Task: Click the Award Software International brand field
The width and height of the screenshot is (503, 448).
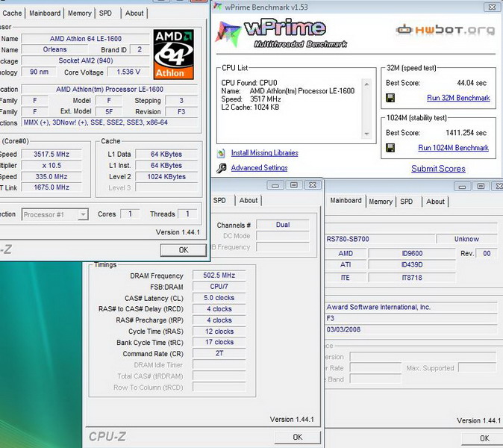Action: coord(411,307)
